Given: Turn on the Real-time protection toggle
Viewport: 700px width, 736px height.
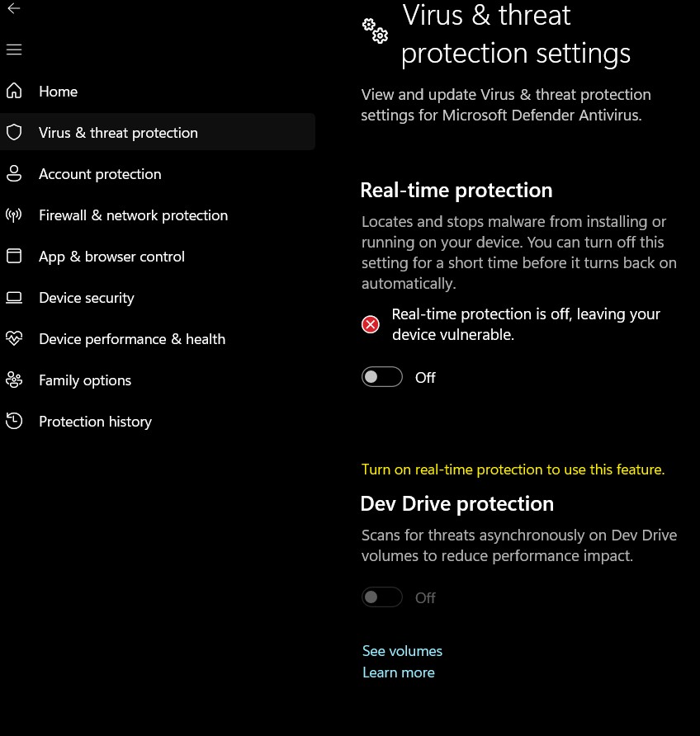Looking at the screenshot, I should click(382, 377).
